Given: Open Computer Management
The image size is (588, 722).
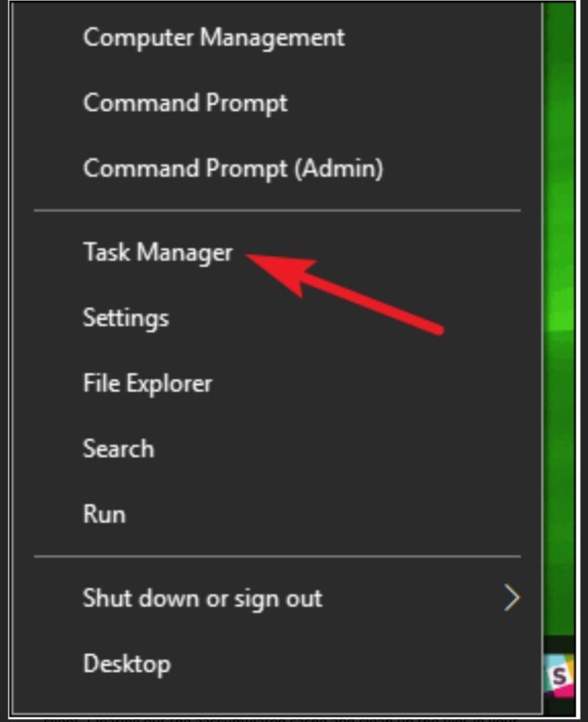Looking at the screenshot, I should point(213,38).
